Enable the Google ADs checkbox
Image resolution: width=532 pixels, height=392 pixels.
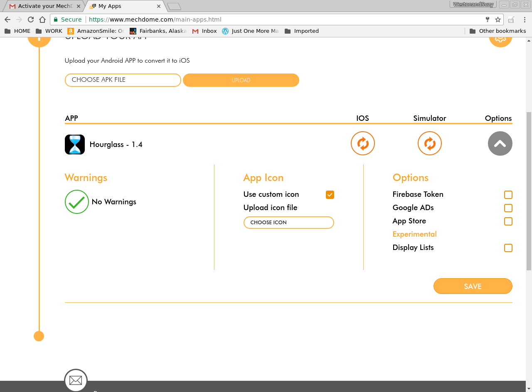click(508, 208)
